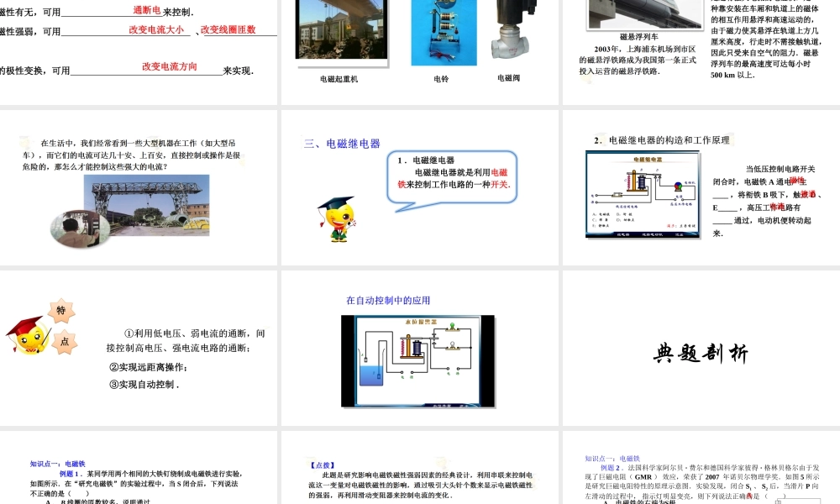Click the 电铃 electric bell image
The width and height of the screenshot is (840, 504).
tap(444, 32)
